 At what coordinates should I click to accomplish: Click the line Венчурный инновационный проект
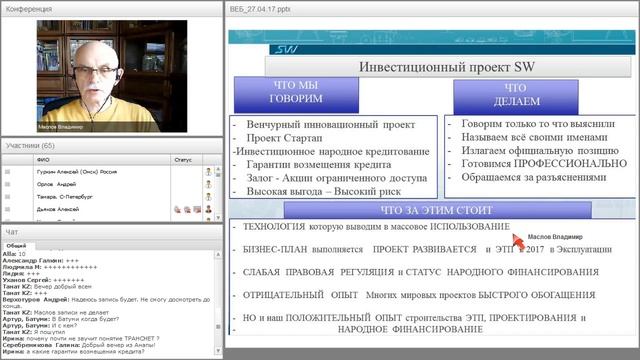pyautogui.click(x=331, y=125)
